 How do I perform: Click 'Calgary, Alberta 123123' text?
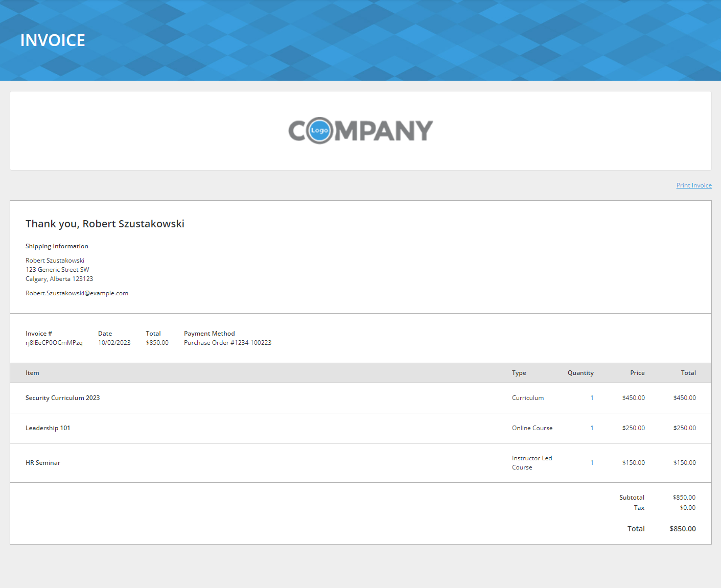click(x=59, y=279)
